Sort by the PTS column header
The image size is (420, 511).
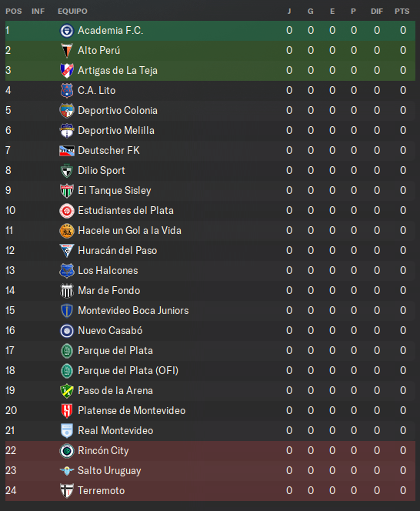[x=402, y=12]
